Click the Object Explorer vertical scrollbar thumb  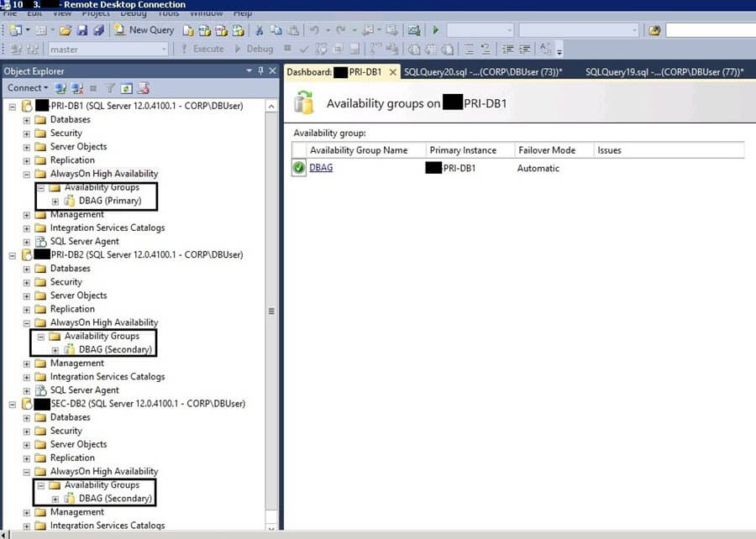271,311
